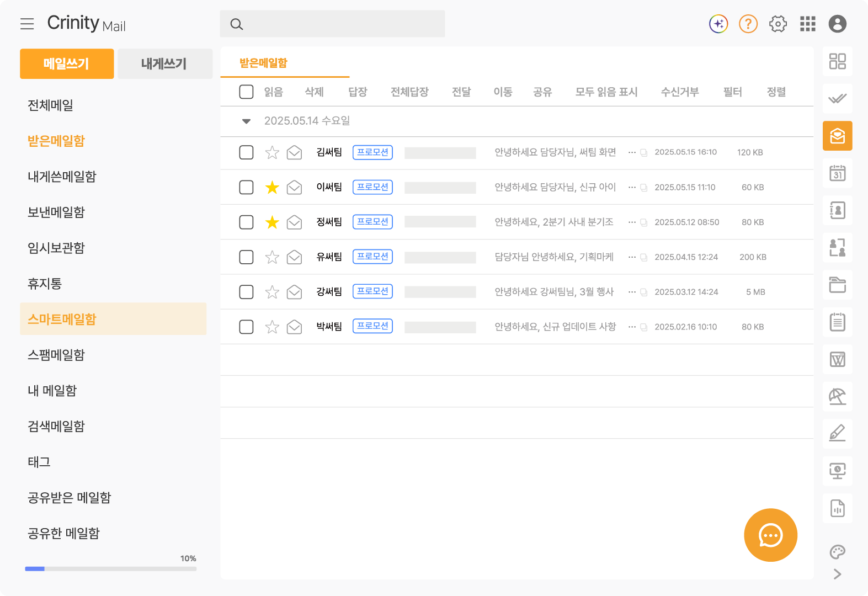
Task: Open the beach umbrella vacation icon
Action: point(838,396)
